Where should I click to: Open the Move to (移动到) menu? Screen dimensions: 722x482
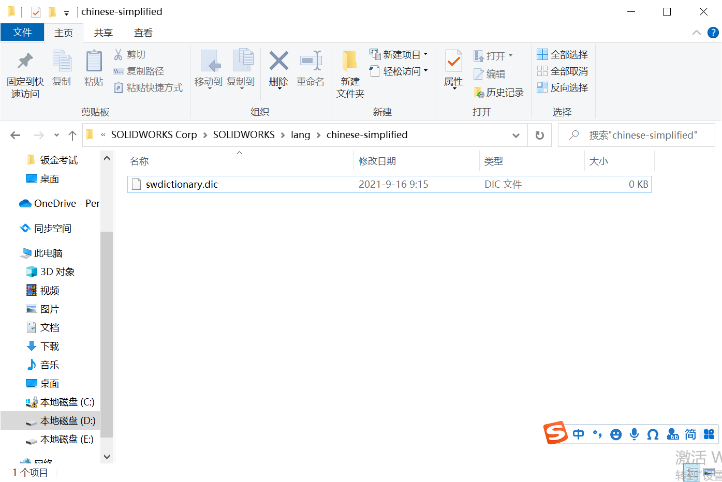click(x=209, y=69)
